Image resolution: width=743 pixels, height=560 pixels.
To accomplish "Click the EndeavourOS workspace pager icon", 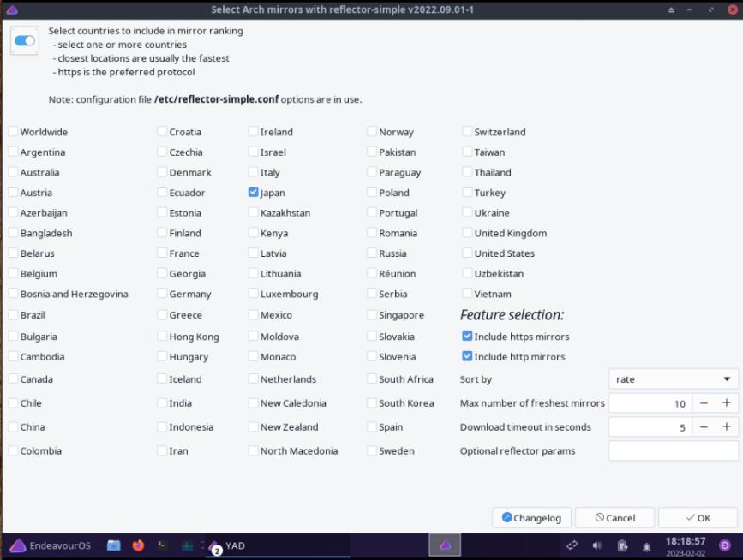I will click(x=445, y=545).
